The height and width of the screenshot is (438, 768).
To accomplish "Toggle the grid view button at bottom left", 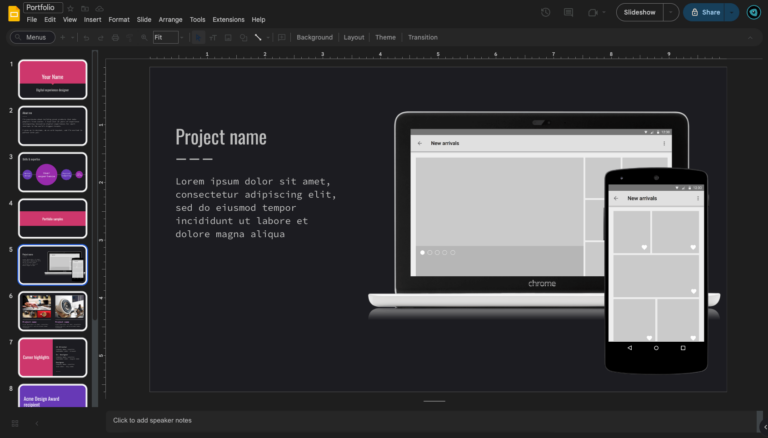I will (x=14, y=423).
